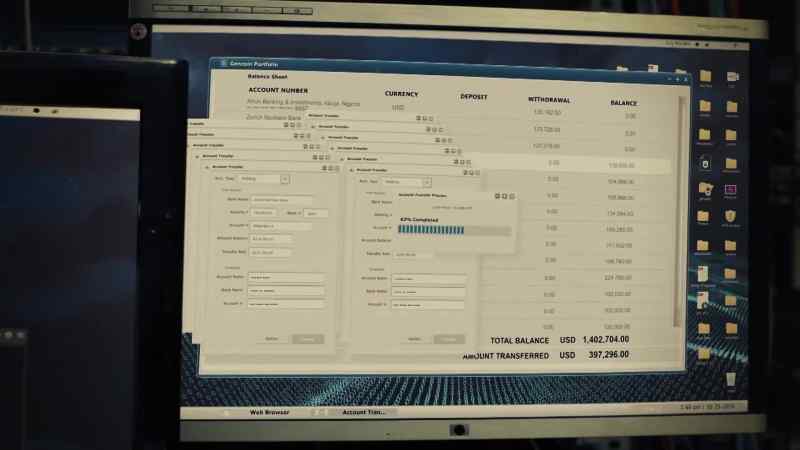Open the Acct. Type dropdown in the left Account Transfer form
Viewport: 800px width, 450px height.
264,179
